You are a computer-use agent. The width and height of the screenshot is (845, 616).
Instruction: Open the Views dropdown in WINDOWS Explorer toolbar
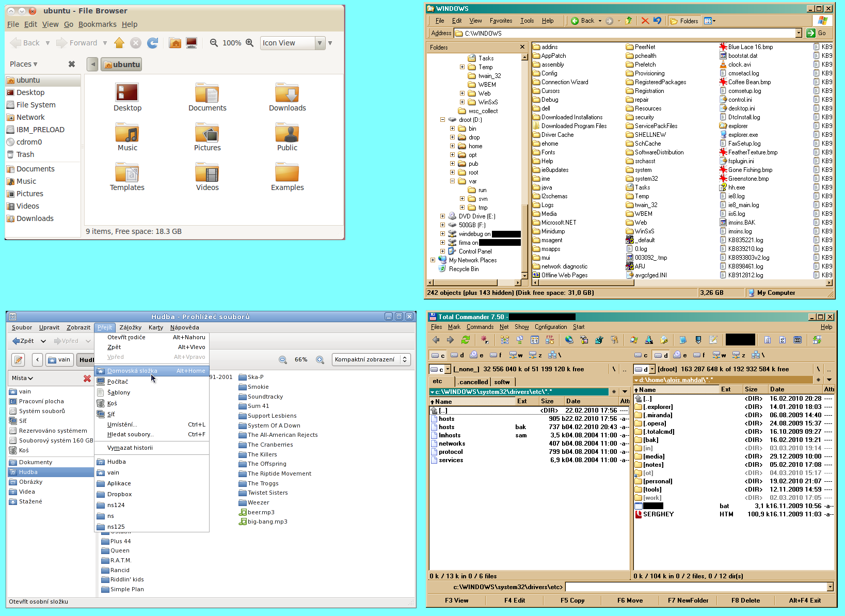point(710,21)
